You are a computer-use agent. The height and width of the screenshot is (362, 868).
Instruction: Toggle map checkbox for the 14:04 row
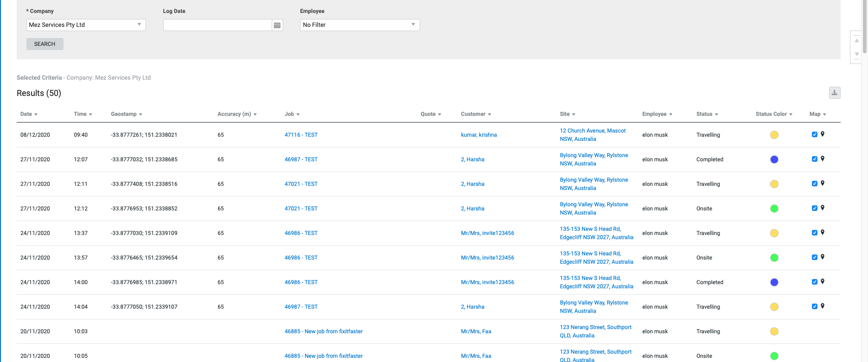(815, 306)
